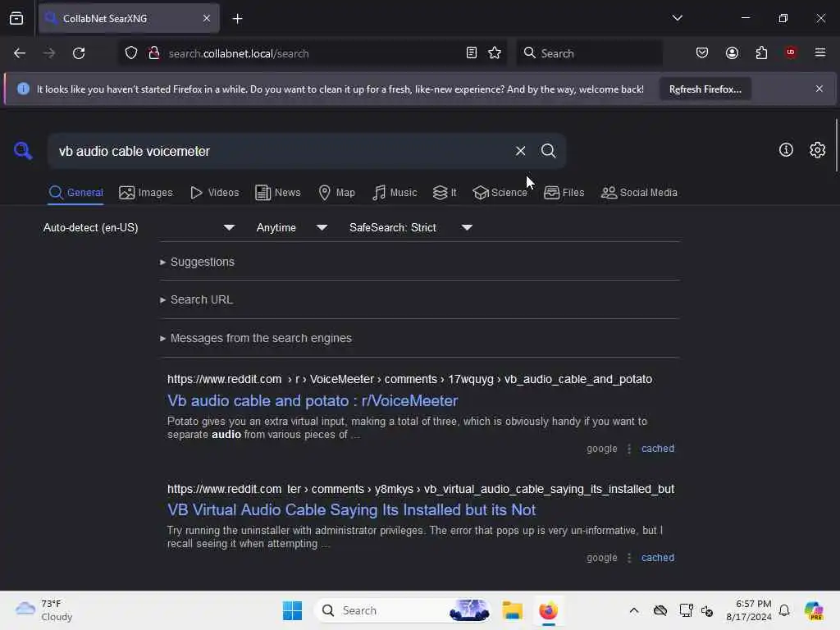840x630 pixels.
Task: Open the tracking protection shield icon
Action: 131,53
